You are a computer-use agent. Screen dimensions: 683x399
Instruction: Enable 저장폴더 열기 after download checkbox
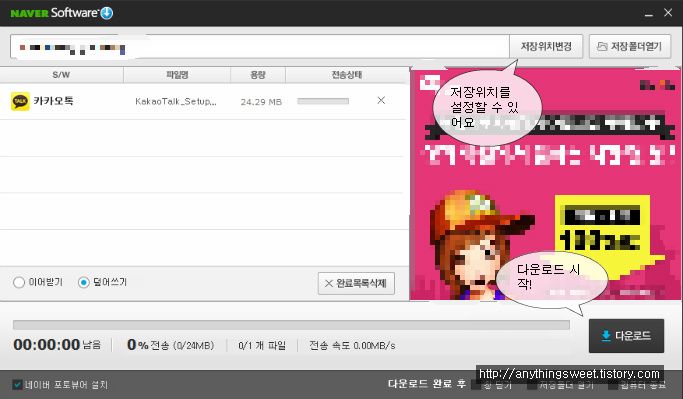point(532,385)
